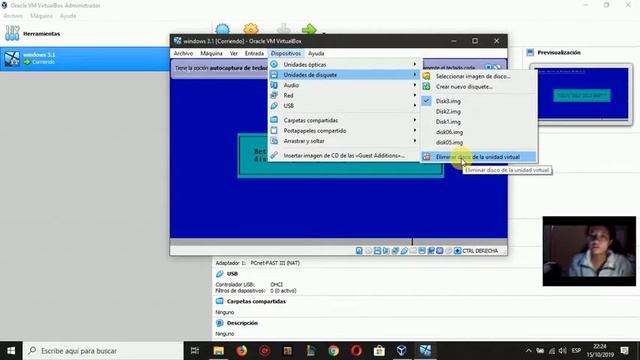Open the Entrada menu in VM window
This screenshot has height=360, width=640.
coord(254,53)
